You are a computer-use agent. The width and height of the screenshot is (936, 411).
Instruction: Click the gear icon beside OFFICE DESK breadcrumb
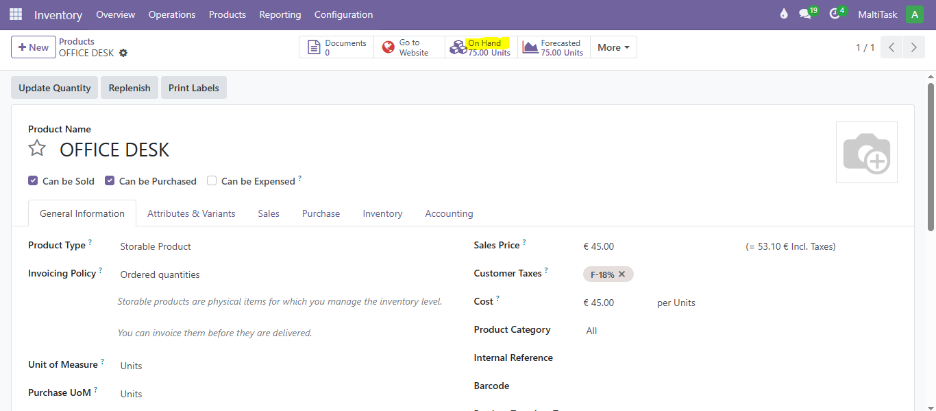point(124,53)
